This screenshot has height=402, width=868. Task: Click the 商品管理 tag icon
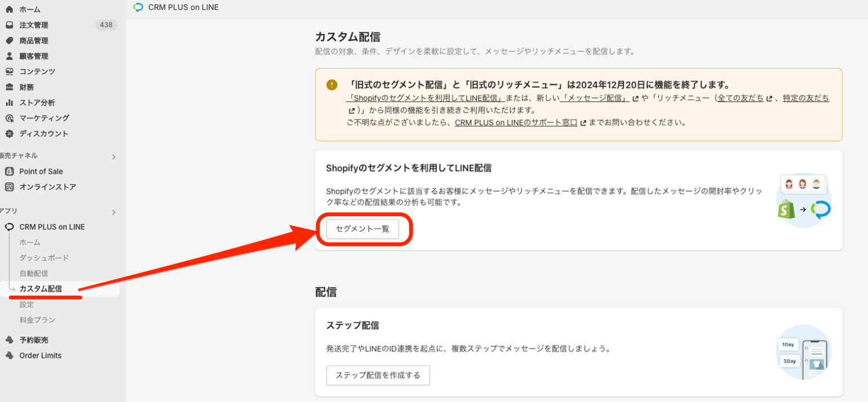(9, 41)
